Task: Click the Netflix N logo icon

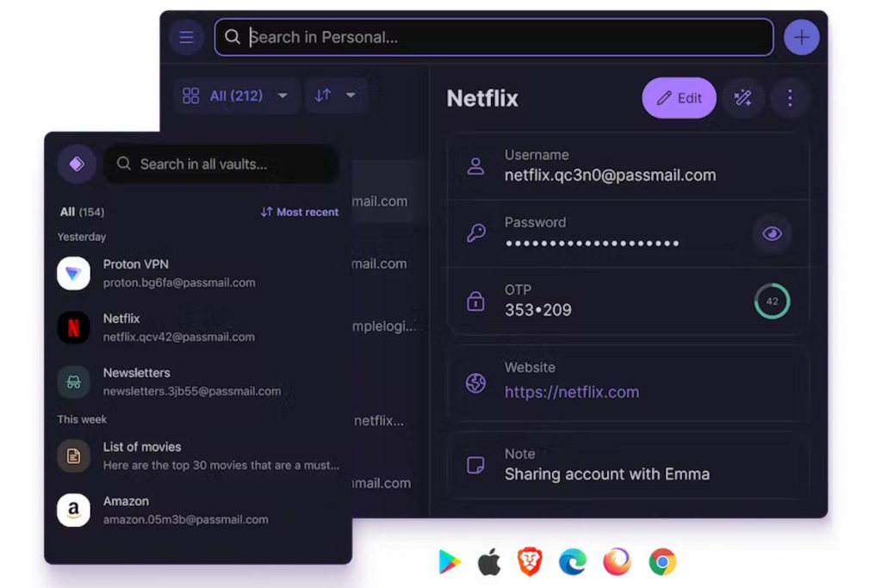Action: (x=74, y=327)
